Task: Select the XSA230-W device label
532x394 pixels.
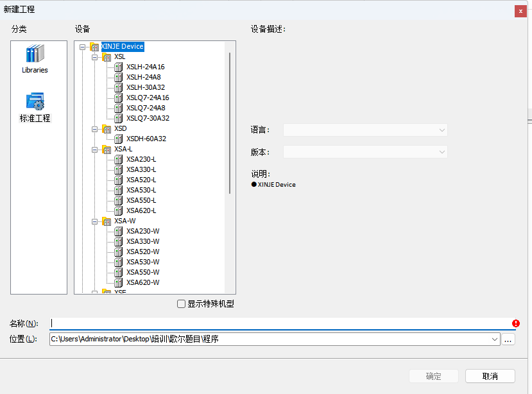Action: 143,231
